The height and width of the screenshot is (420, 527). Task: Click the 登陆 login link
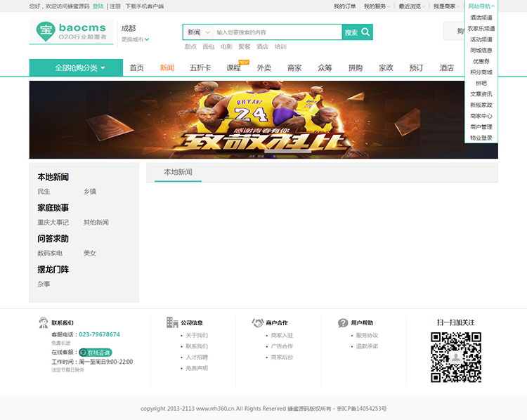98,6
